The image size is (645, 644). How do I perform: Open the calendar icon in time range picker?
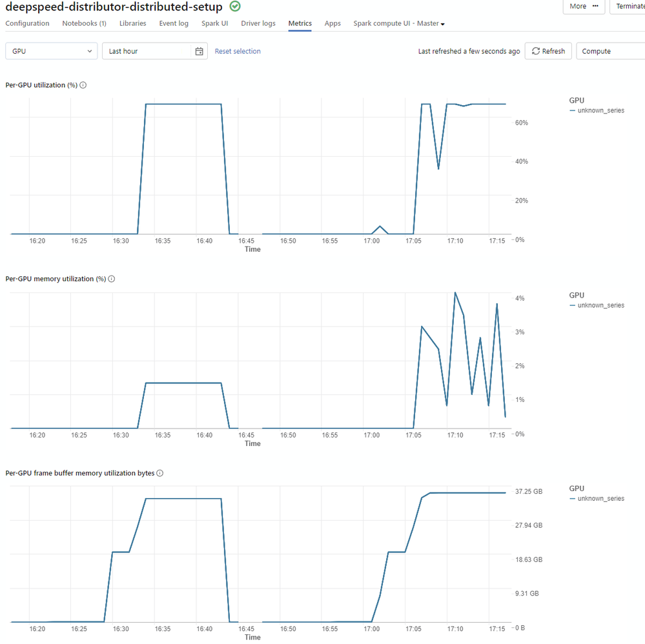click(x=200, y=52)
